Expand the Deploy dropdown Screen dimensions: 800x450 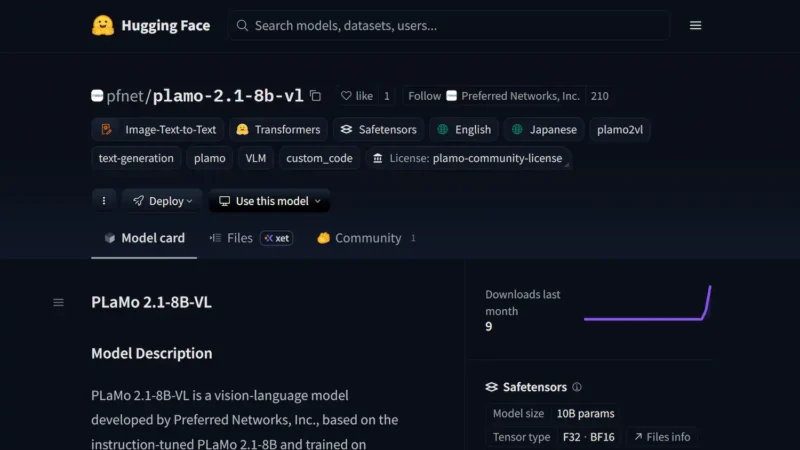[x=162, y=201]
